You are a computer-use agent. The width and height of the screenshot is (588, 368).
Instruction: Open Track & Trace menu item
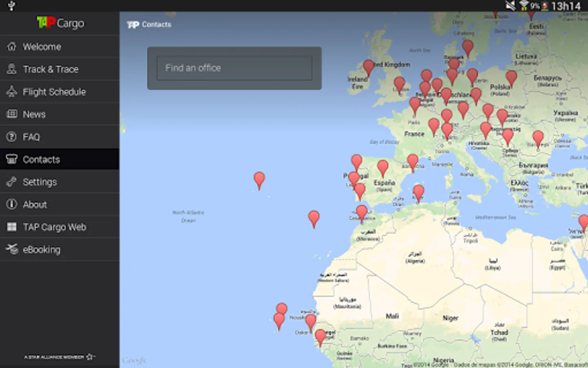(60, 69)
